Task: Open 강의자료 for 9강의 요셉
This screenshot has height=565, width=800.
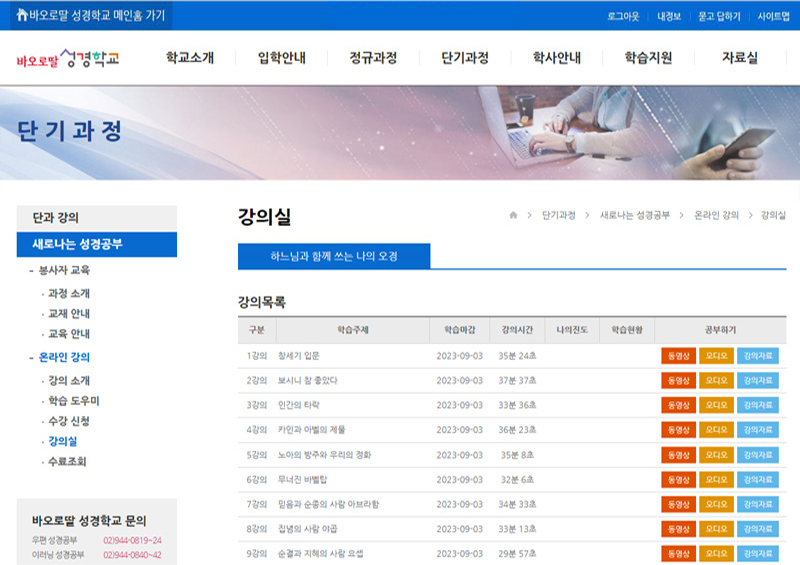Action: click(x=758, y=553)
